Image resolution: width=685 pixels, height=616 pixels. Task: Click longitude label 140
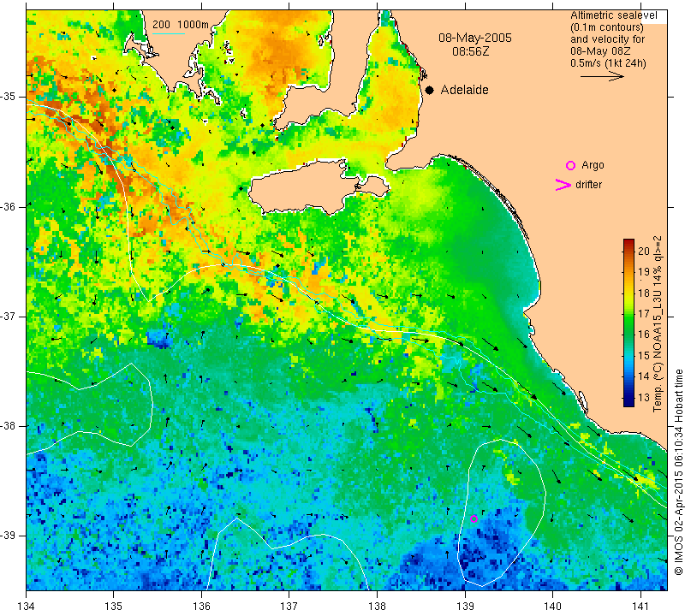pos(552,606)
